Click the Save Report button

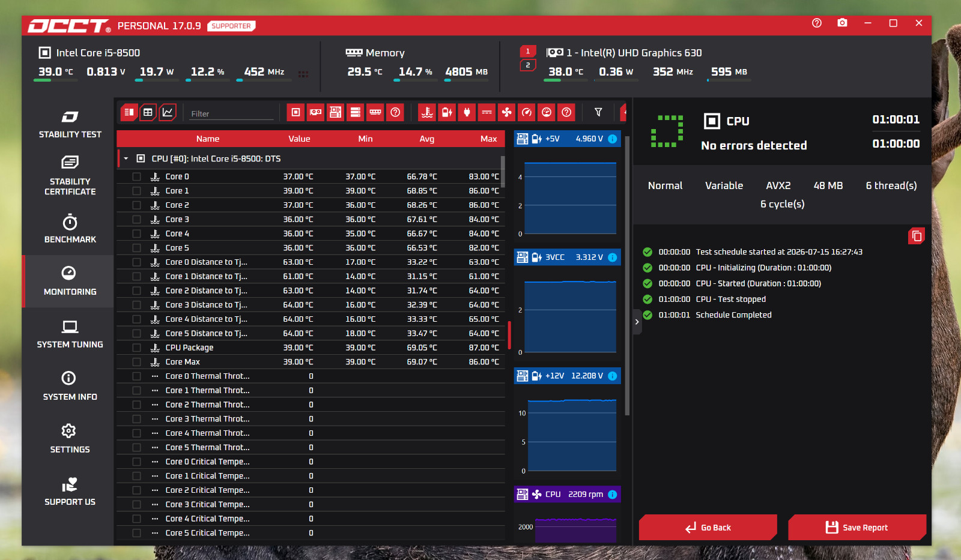(x=857, y=528)
